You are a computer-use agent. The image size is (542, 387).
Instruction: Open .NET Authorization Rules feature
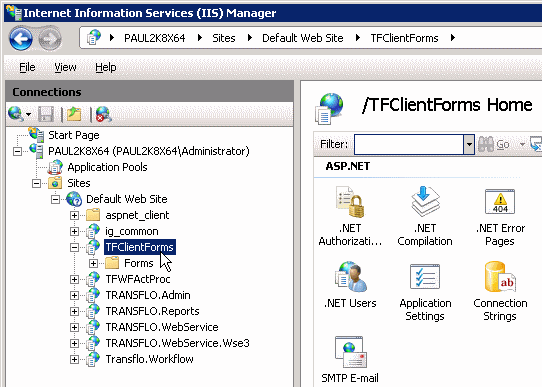(350, 216)
